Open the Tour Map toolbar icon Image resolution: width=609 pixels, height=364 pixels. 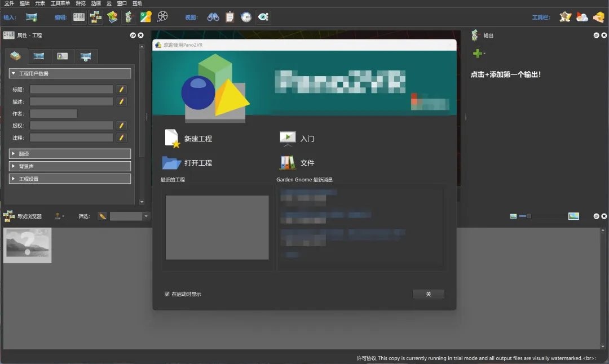[112, 17]
